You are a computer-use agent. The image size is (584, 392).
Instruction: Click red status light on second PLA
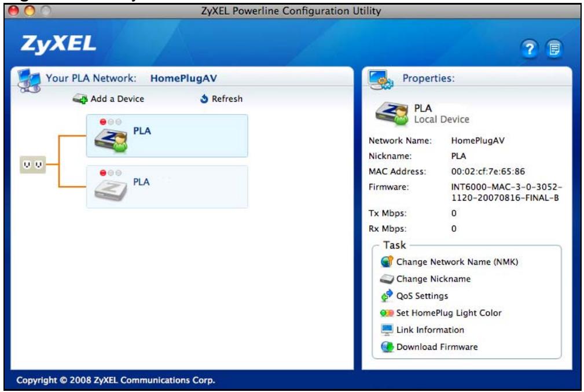click(x=103, y=172)
